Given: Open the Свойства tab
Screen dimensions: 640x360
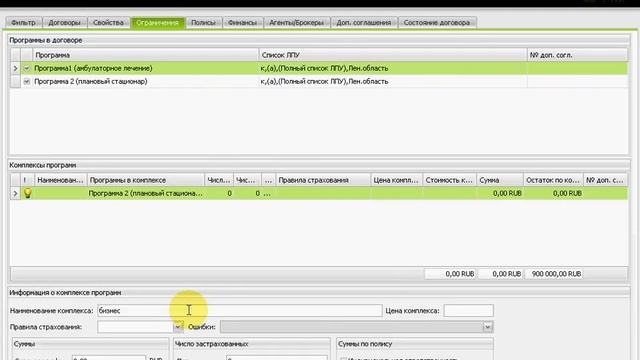Looking at the screenshot, I should point(108,22).
